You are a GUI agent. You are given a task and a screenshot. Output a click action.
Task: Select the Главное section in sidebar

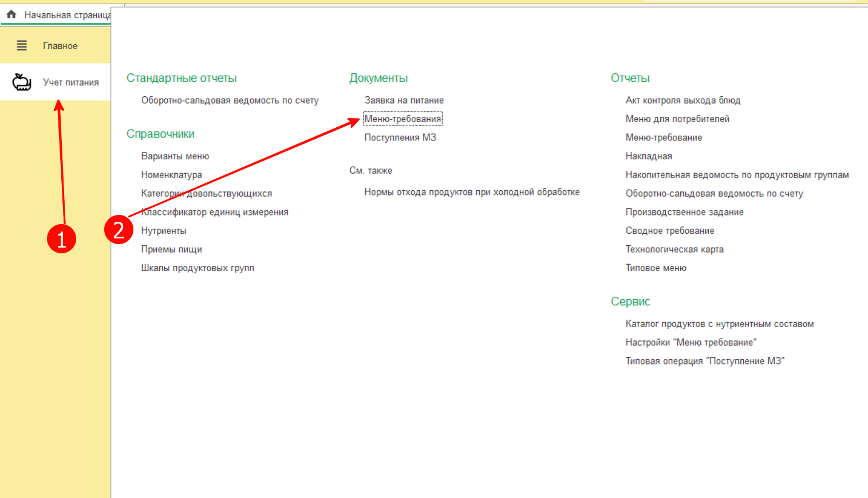tap(60, 46)
